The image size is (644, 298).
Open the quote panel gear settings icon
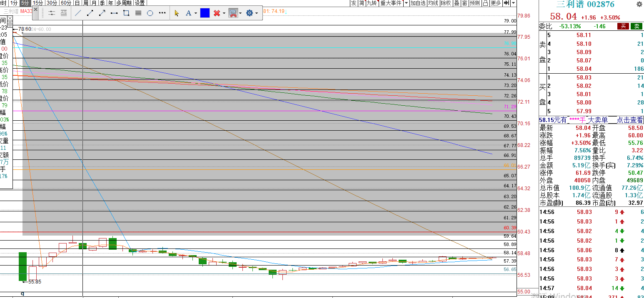pyautogui.click(x=639, y=5)
